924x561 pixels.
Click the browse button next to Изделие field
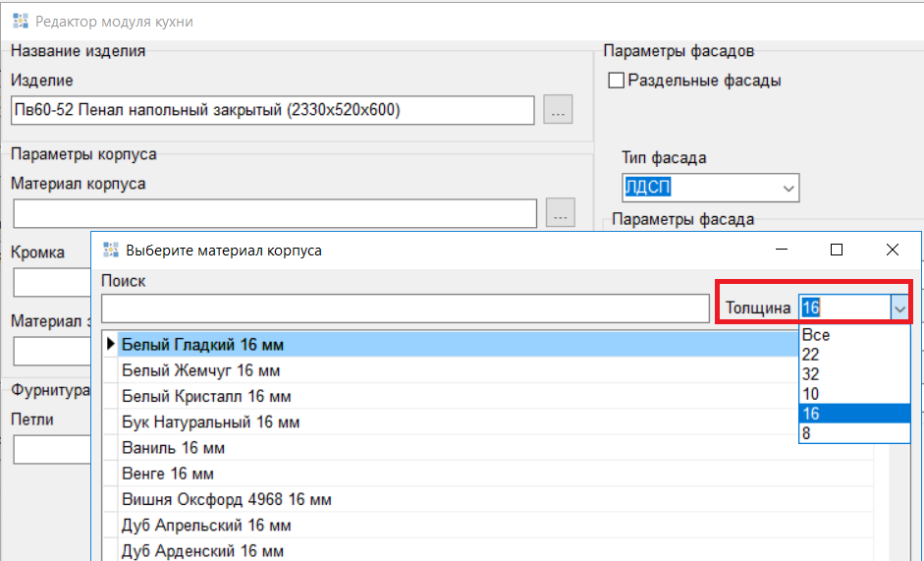pyautogui.click(x=558, y=110)
